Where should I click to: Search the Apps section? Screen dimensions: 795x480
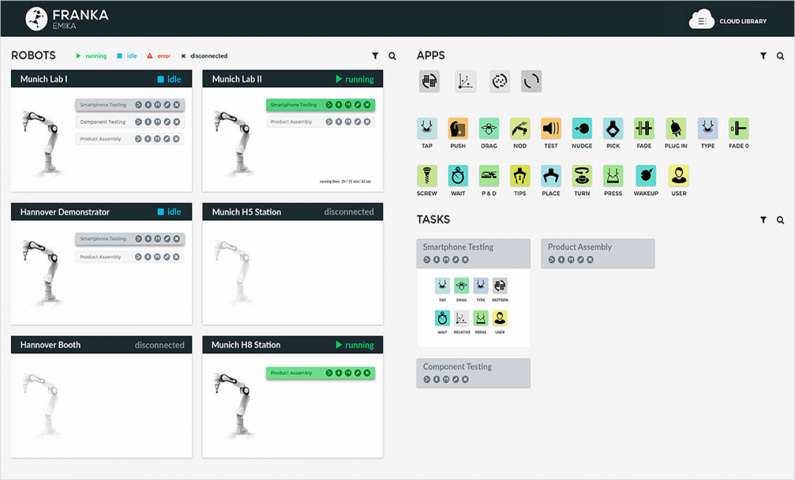point(780,56)
